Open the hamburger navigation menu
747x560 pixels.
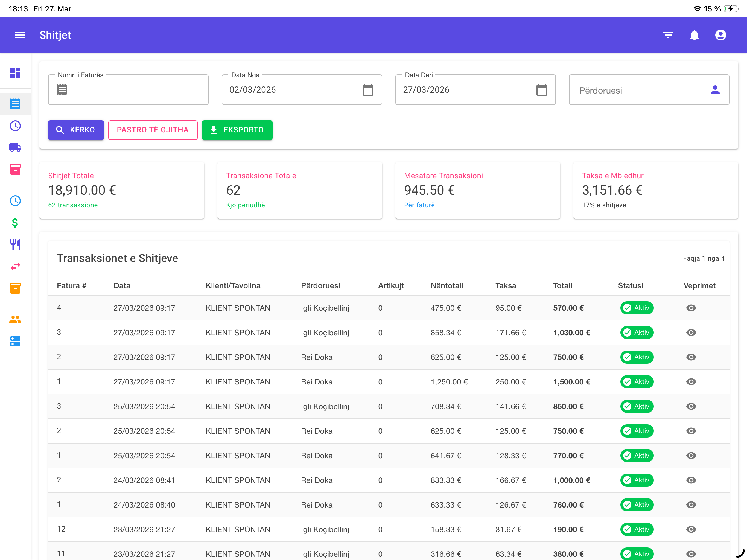coord(20,35)
